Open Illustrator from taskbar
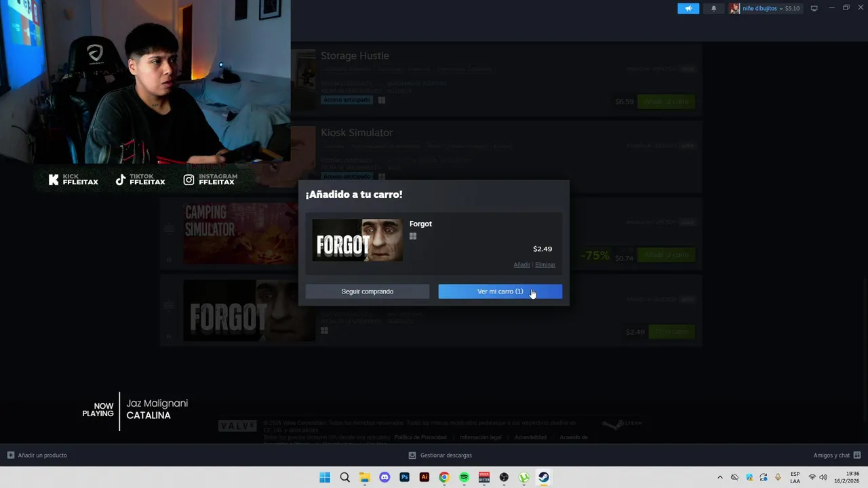The image size is (868, 488). (425, 477)
